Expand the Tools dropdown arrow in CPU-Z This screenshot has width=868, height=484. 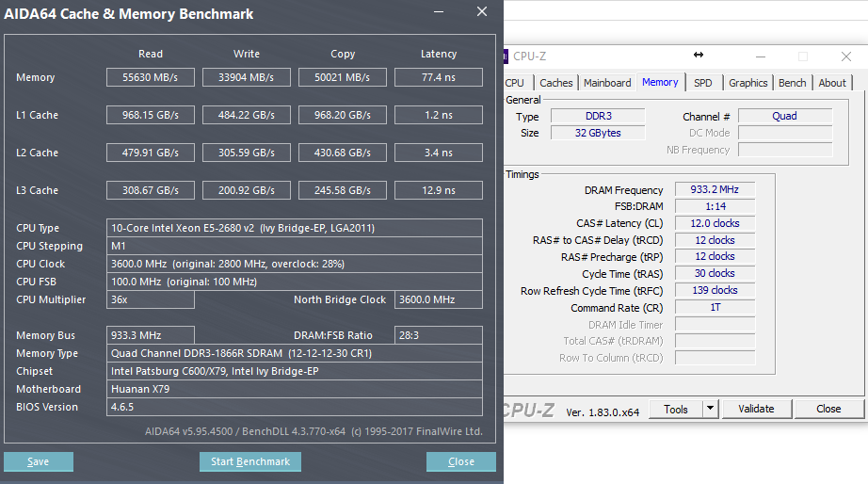(710, 410)
